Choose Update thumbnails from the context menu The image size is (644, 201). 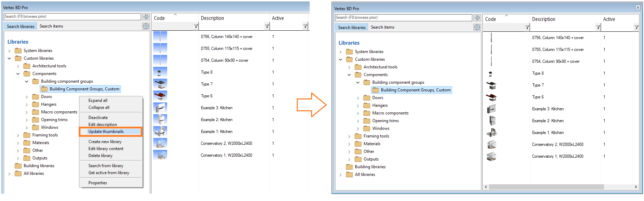click(x=106, y=132)
